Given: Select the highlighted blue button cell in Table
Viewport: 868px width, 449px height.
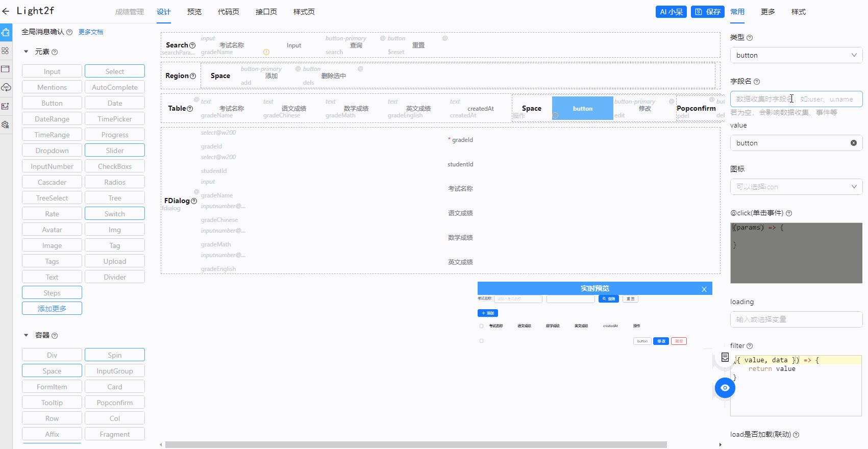Looking at the screenshot, I should (583, 109).
